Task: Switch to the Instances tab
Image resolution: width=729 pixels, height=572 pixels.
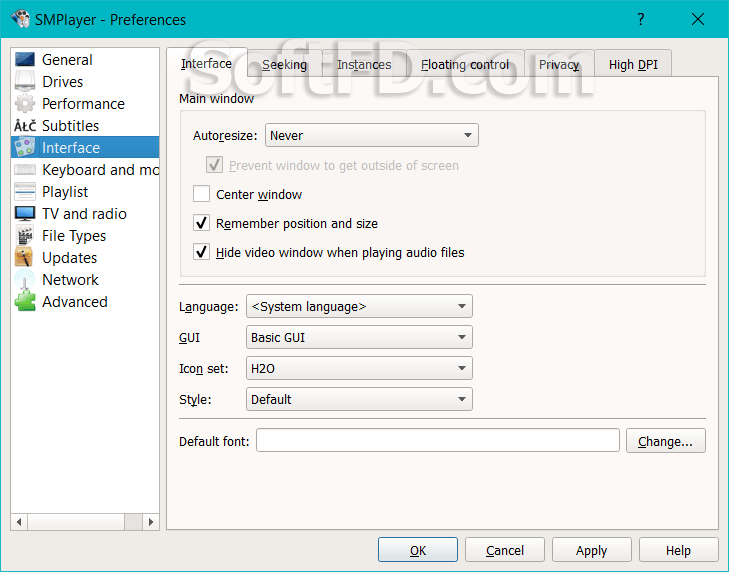Action: pyautogui.click(x=364, y=64)
